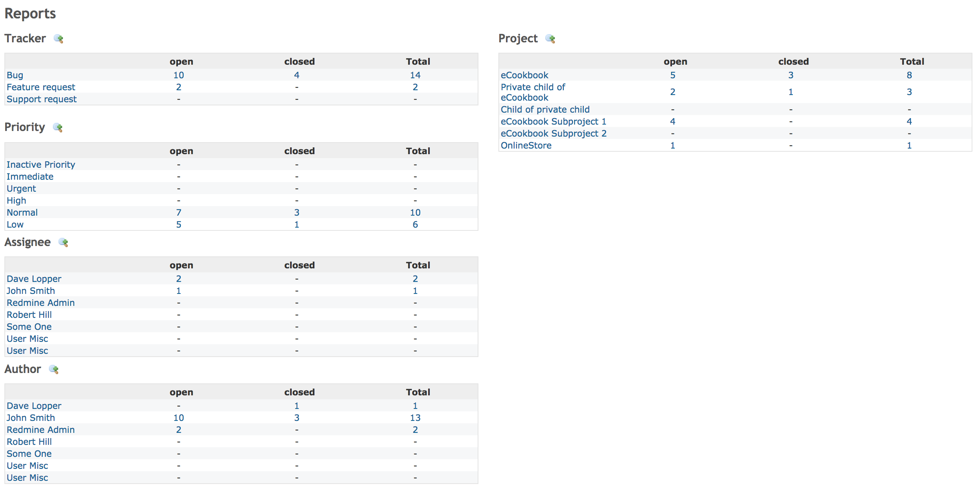Screen dimensions: 980x486
Task: Click total 14 for Bug
Action: pyautogui.click(x=415, y=75)
